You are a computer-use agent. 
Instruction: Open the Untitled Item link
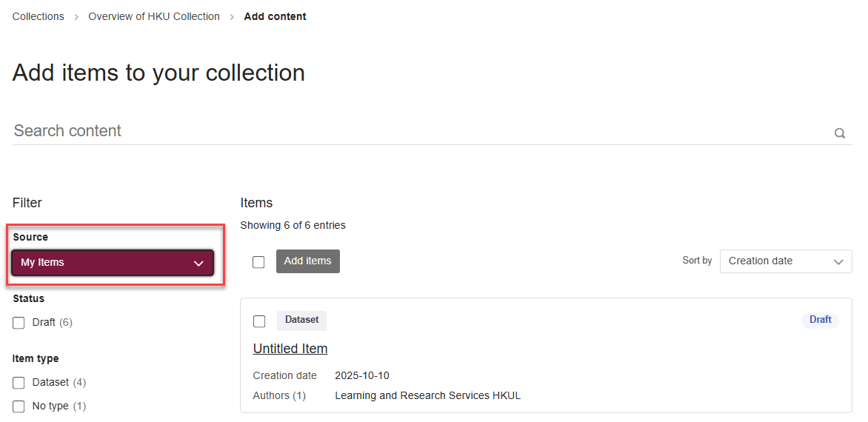click(x=290, y=349)
